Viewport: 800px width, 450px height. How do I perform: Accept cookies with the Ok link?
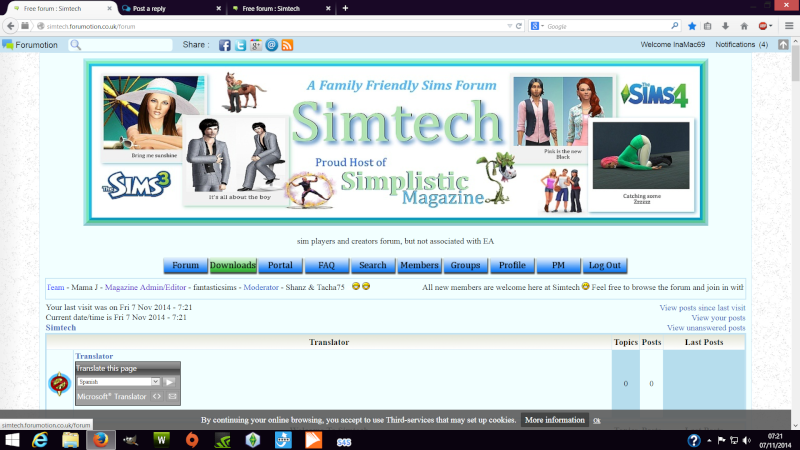596,420
